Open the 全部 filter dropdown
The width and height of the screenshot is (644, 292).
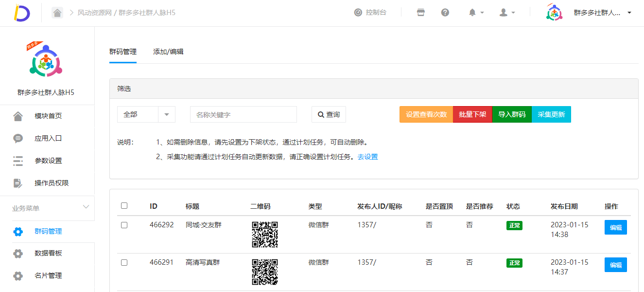click(x=146, y=114)
